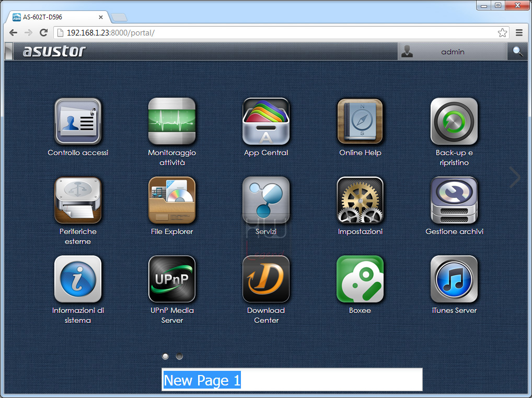Select the first page indicator dot
Image resolution: width=532 pixels, height=398 pixels.
165,356
